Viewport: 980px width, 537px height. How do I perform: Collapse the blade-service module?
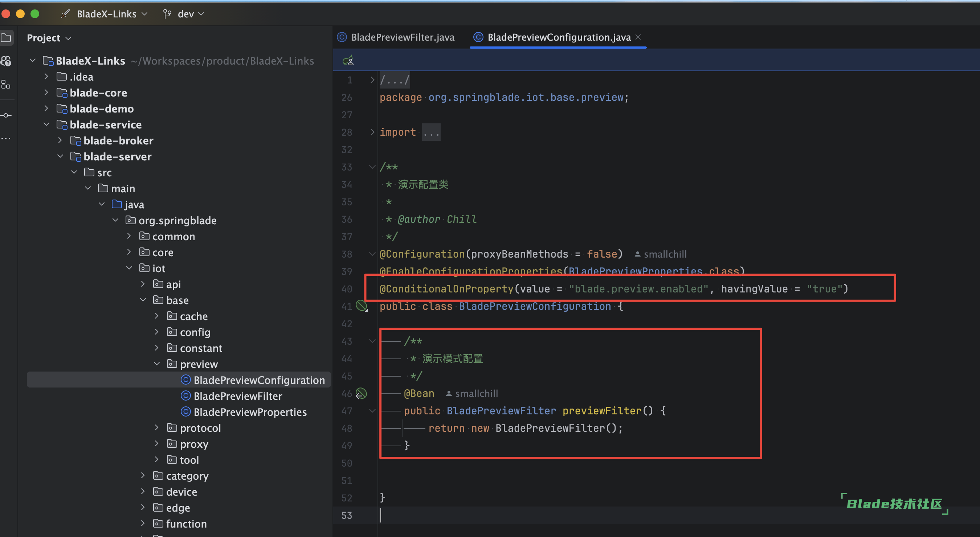pyautogui.click(x=46, y=124)
